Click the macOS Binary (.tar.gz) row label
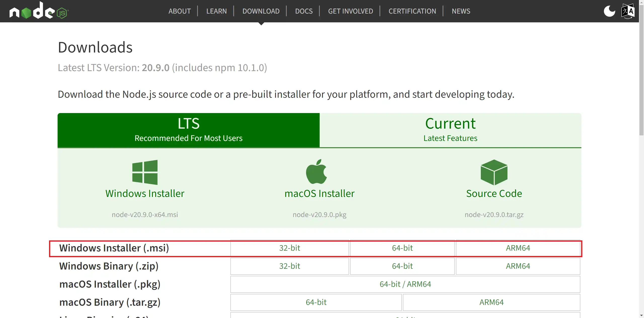Screen dimensions: 644x318 click(110, 302)
